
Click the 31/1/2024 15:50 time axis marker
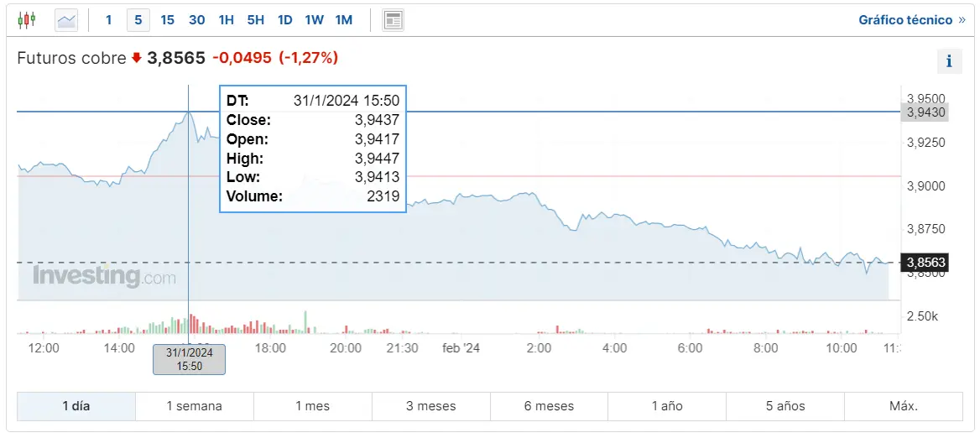point(189,359)
